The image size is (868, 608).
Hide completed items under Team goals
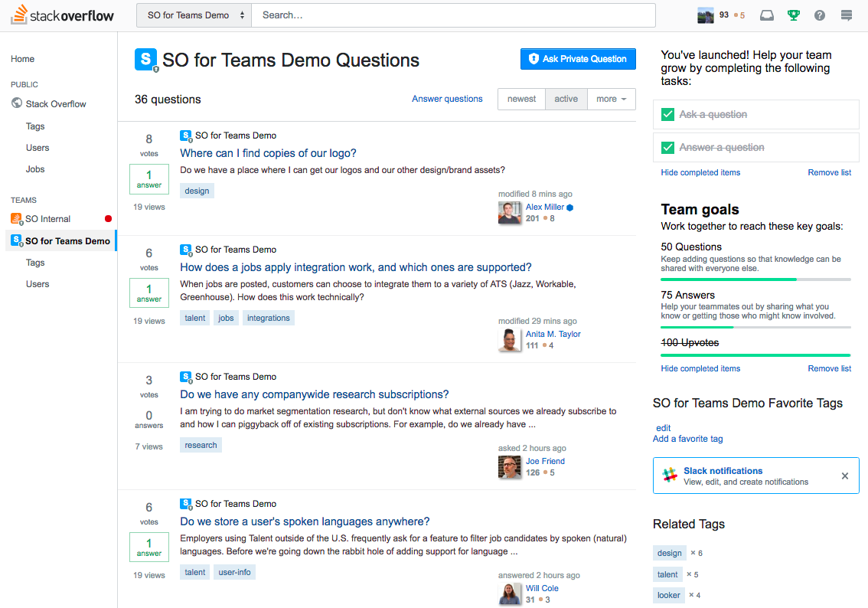[700, 368]
